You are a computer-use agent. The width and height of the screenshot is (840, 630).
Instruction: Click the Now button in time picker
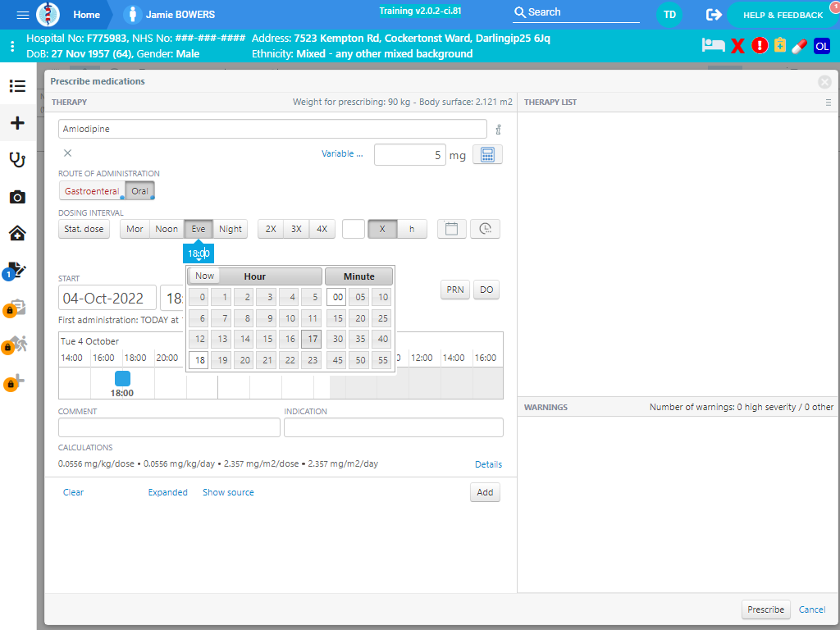(204, 276)
